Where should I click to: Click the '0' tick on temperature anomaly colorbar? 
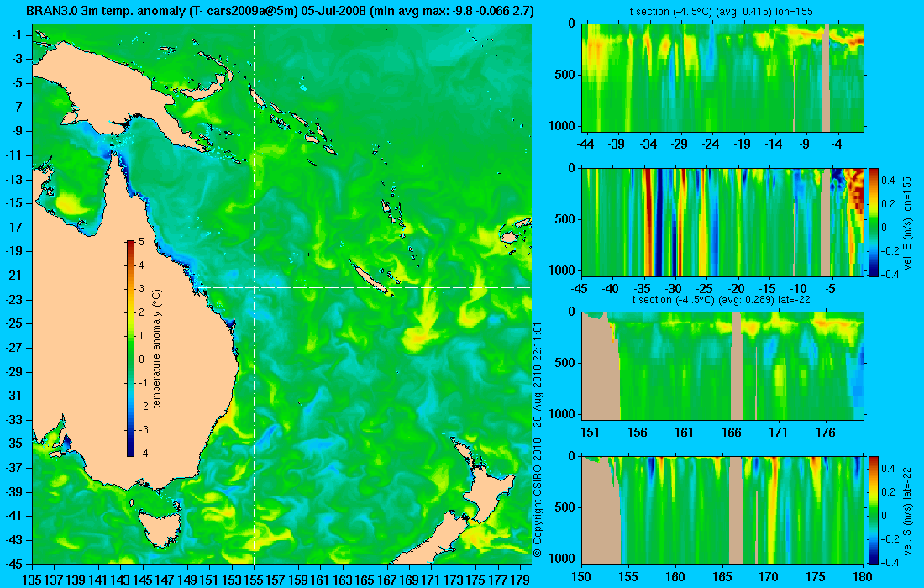141,360
